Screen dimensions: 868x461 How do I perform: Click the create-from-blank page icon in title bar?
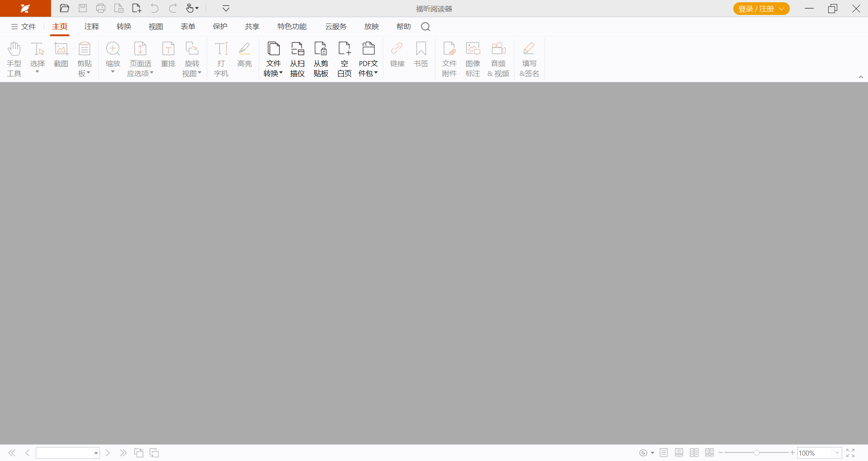coord(137,8)
